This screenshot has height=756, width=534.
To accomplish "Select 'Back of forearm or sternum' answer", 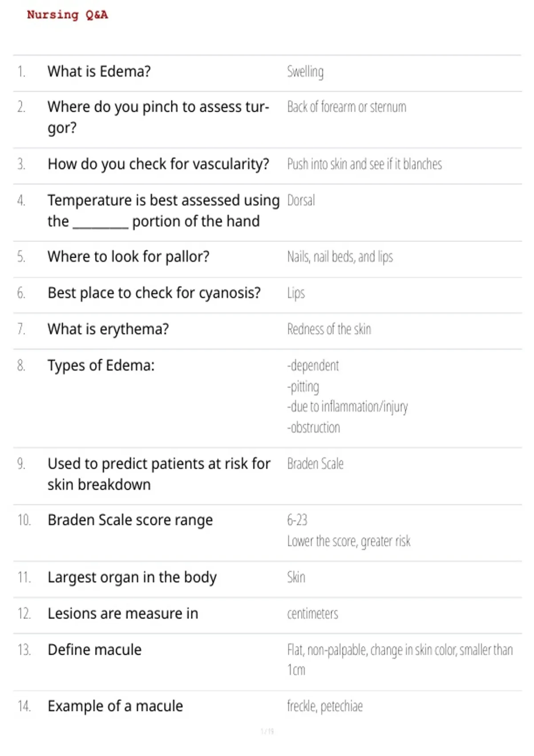I will point(347,107).
